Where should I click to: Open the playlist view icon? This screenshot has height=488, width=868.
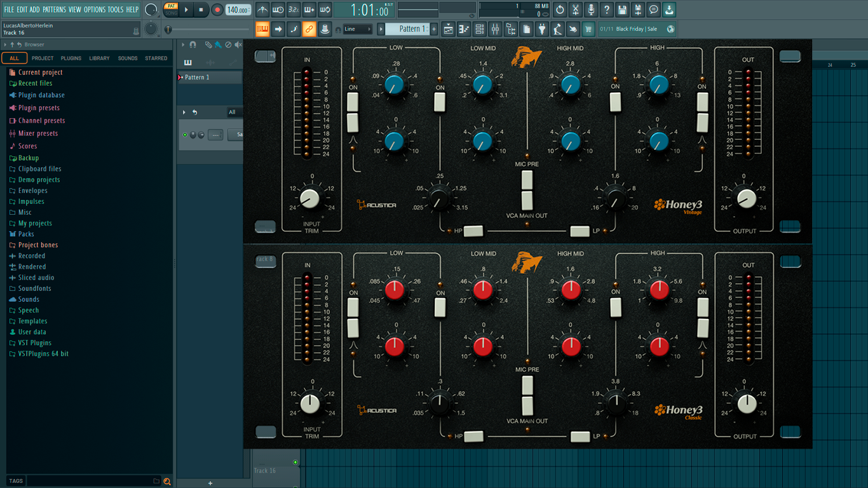(449, 29)
